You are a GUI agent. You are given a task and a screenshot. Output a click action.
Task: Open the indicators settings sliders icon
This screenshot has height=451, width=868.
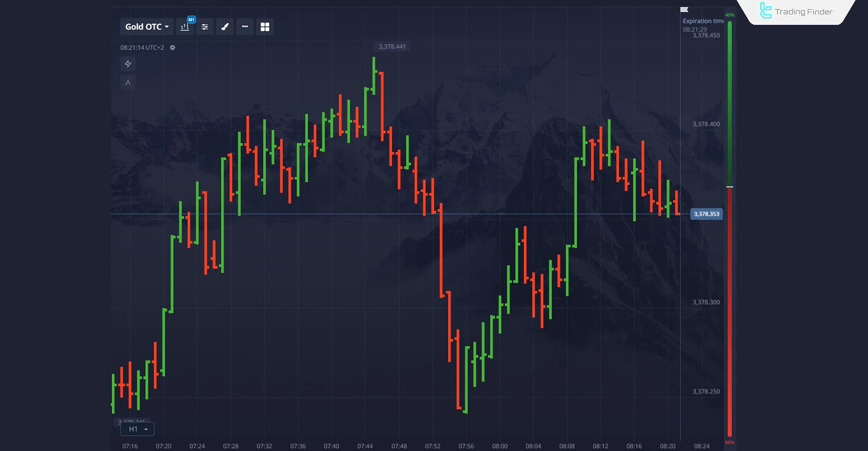(x=205, y=27)
